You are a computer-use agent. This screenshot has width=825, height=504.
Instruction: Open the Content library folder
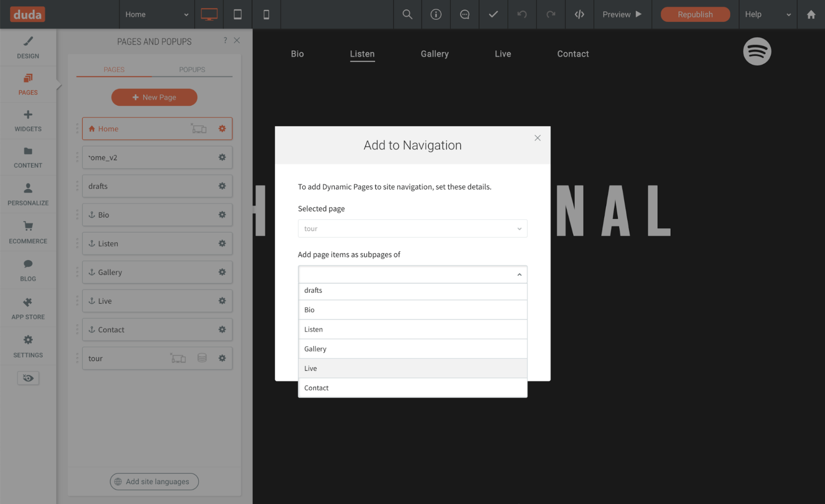pyautogui.click(x=28, y=157)
